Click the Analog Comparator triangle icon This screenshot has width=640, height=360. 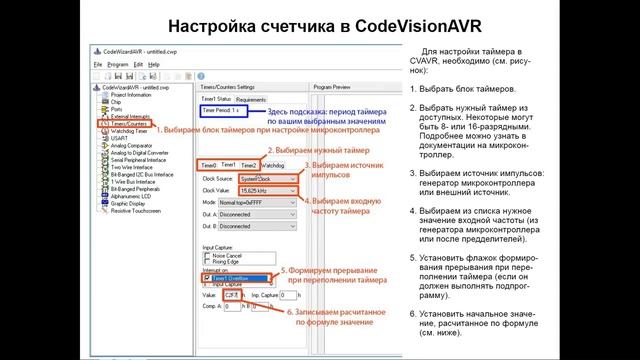[105, 146]
